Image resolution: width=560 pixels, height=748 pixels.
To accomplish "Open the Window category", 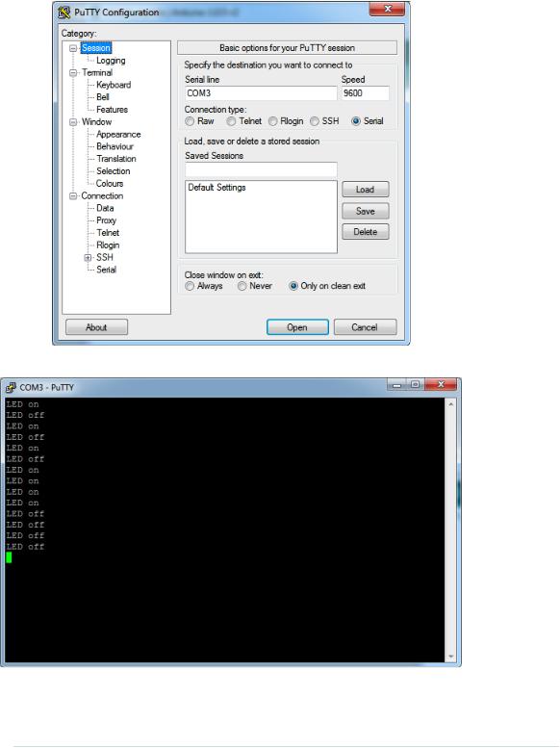I will (96, 122).
